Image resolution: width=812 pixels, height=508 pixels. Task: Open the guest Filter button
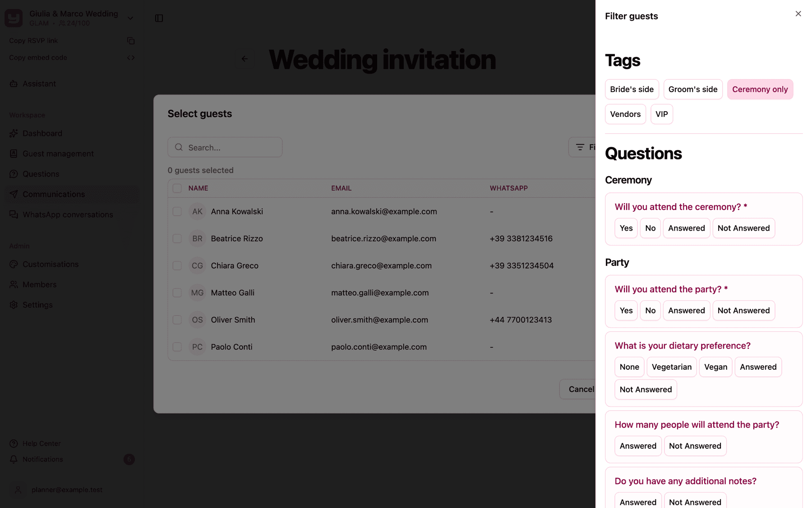click(x=582, y=147)
